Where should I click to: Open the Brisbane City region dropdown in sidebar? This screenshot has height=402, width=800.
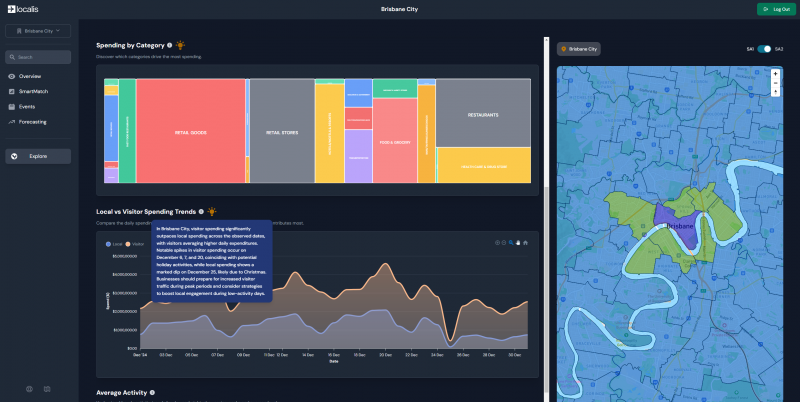[x=38, y=31]
